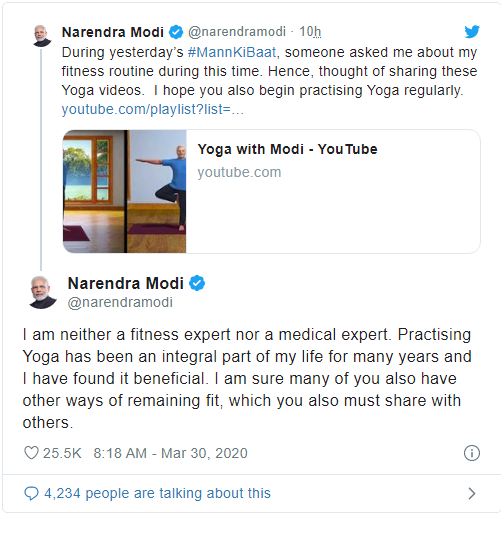Like the tweet using heart icon
The image size is (501, 538).
tap(31, 453)
